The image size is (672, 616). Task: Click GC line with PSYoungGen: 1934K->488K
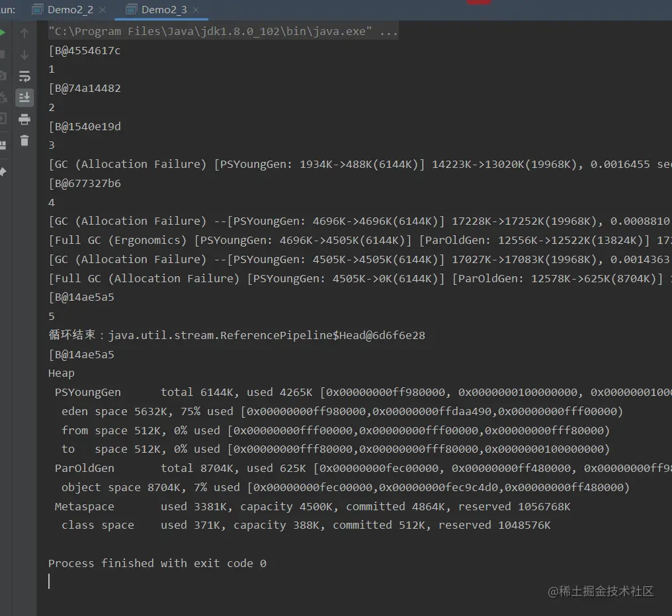(360, 164)
